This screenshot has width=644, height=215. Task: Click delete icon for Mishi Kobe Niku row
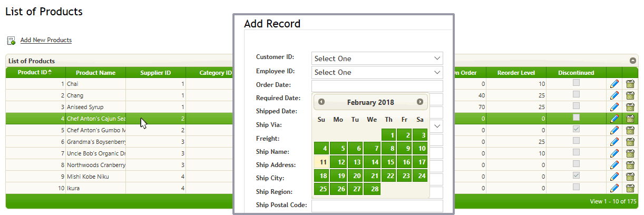tap(630, 177)
